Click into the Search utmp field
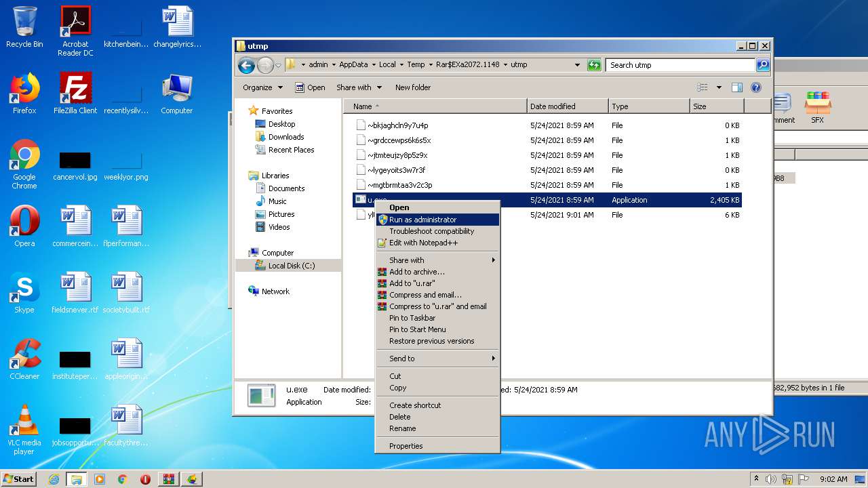 [x=680, y=65]
